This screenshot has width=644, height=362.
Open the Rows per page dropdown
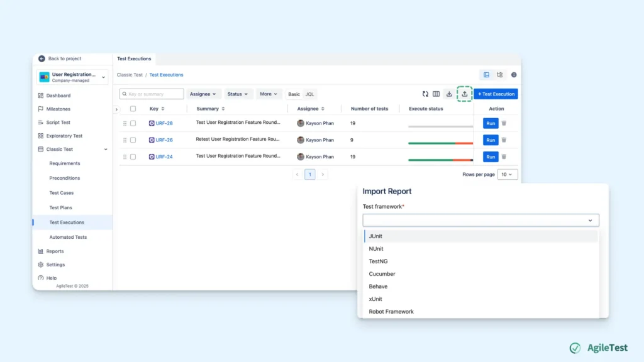click(508, 175)
